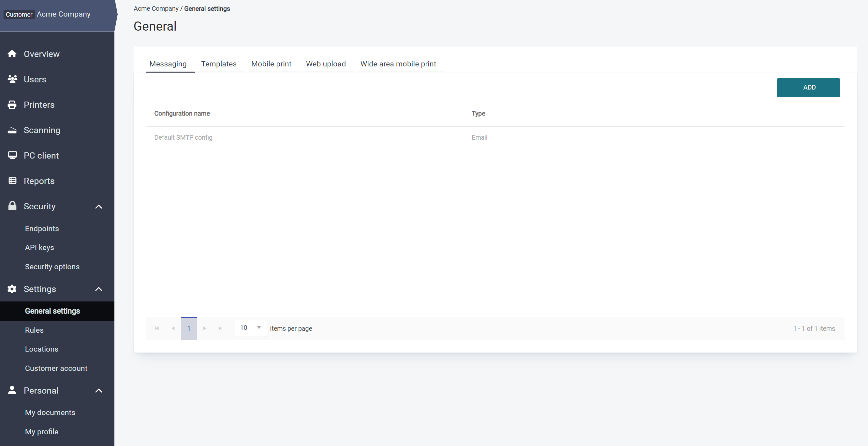Click the Reports table icon
The width and height of the screenshot is (868, 446).
point(12,181)
